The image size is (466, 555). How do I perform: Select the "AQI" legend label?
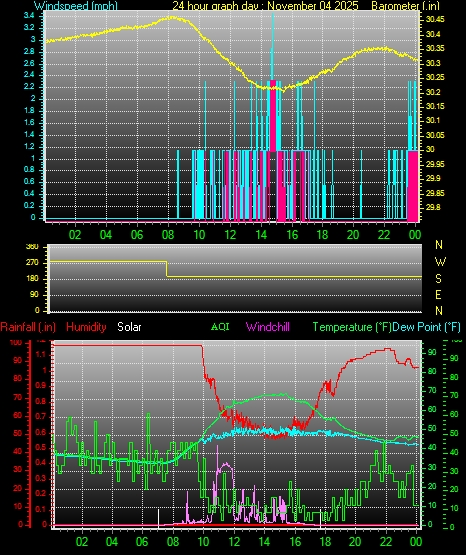[x=220, y=327]
